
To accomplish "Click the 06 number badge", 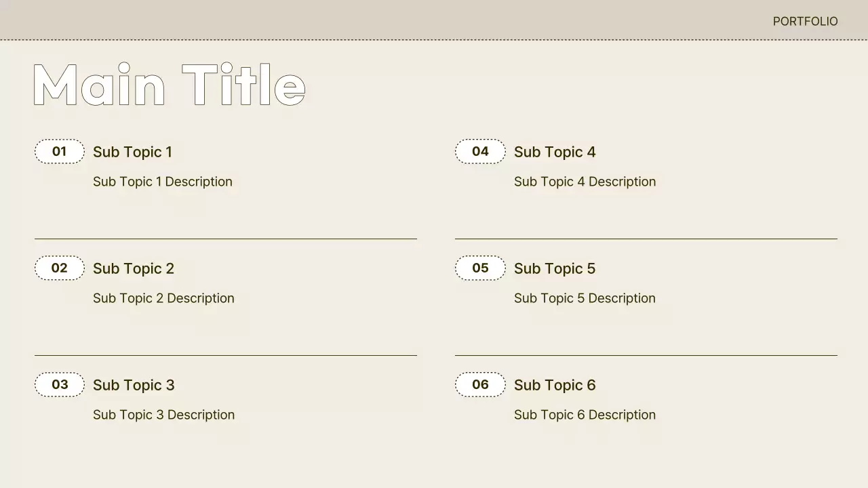I will tap(480, 385).
